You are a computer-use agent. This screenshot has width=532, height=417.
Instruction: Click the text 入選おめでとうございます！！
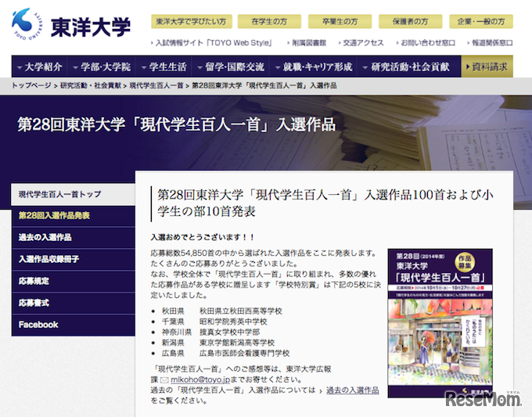pyautogui.click(x=203, y=237)
